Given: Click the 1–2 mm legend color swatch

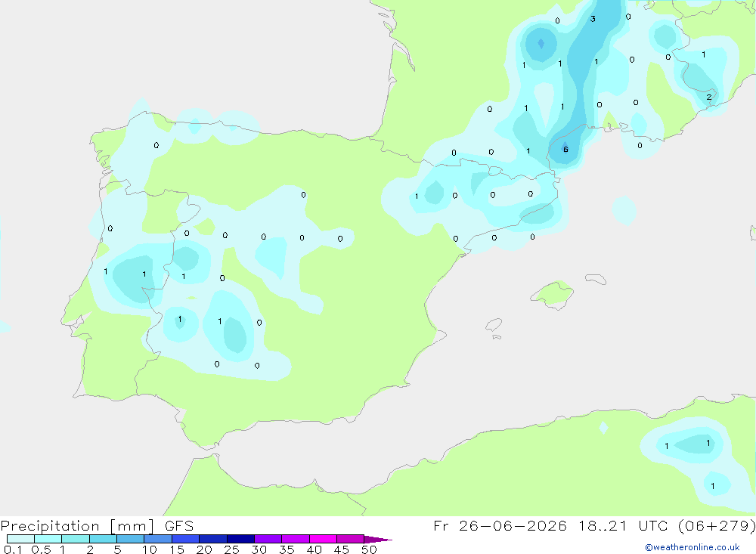Looking at the screenshot, I should click(76, 539).
